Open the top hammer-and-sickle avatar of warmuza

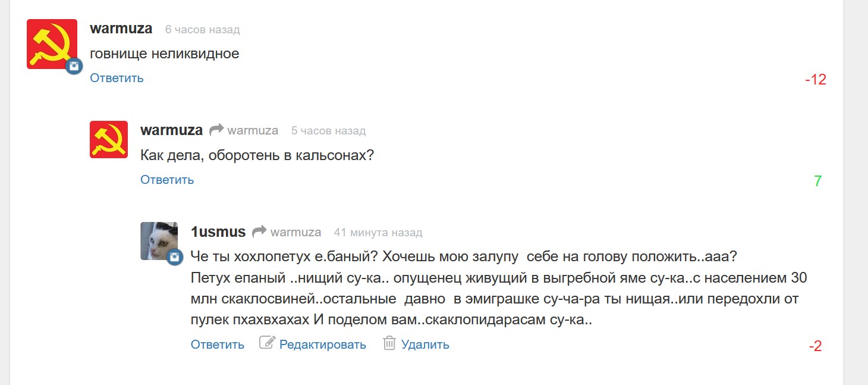52,44
